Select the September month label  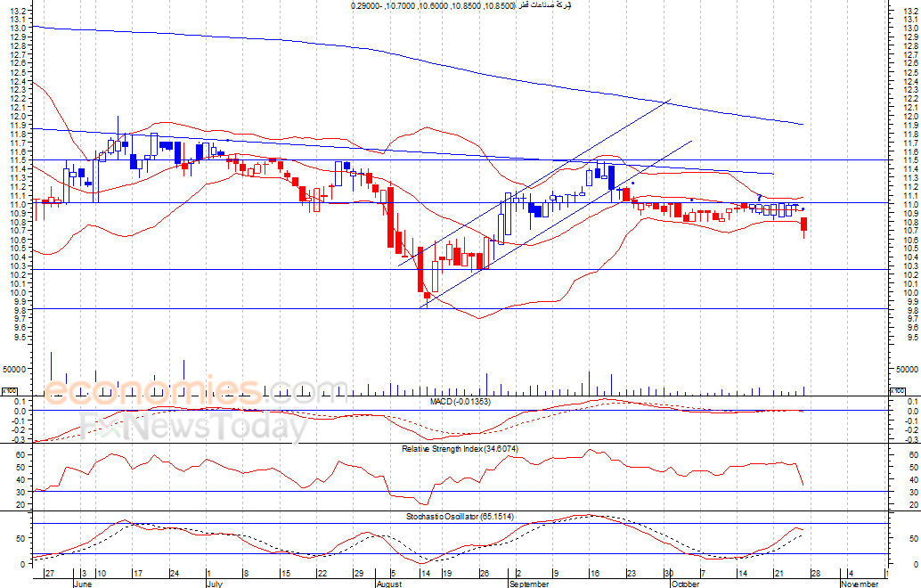pos(528,584)
